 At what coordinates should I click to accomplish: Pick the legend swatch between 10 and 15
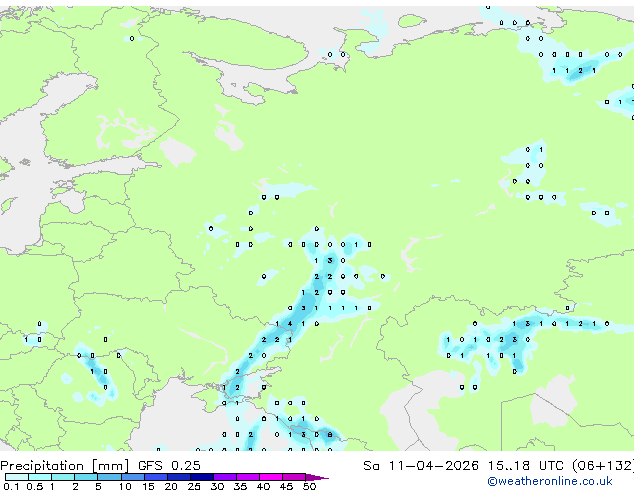tap(133, 477)
